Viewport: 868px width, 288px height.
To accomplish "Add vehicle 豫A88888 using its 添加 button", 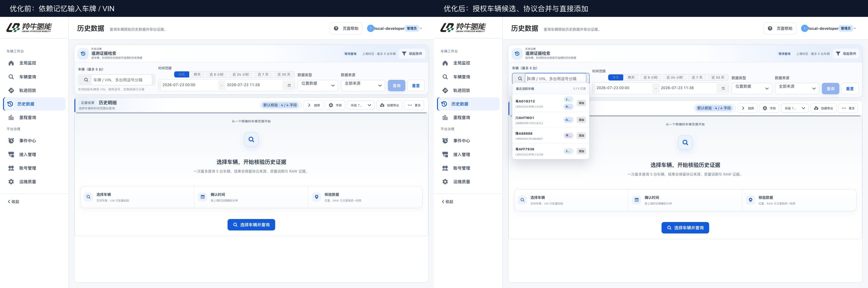I will tap(581, 135).
